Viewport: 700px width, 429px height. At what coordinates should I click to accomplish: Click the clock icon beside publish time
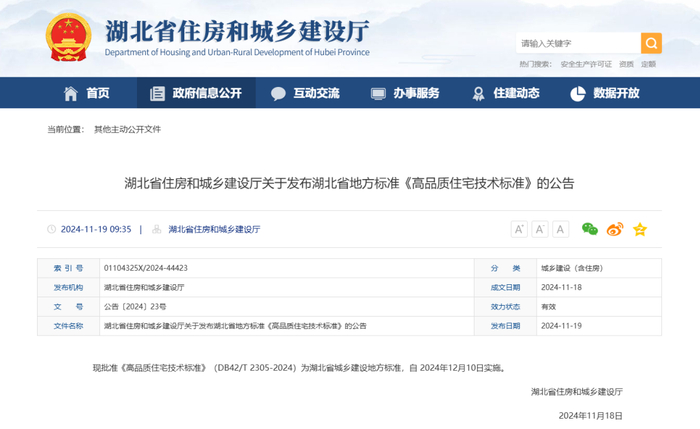click(51, 229)
